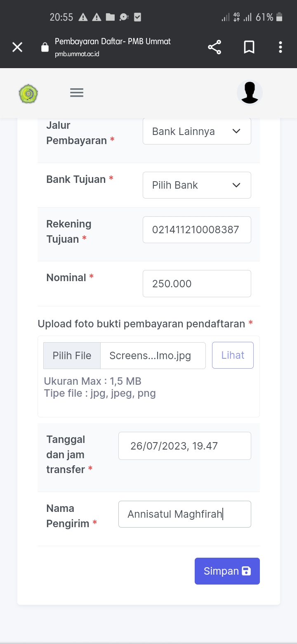This screenshot has height=644, width=297.
Task: Tap the battery indicator in status bar
Action: pos(279,17)
